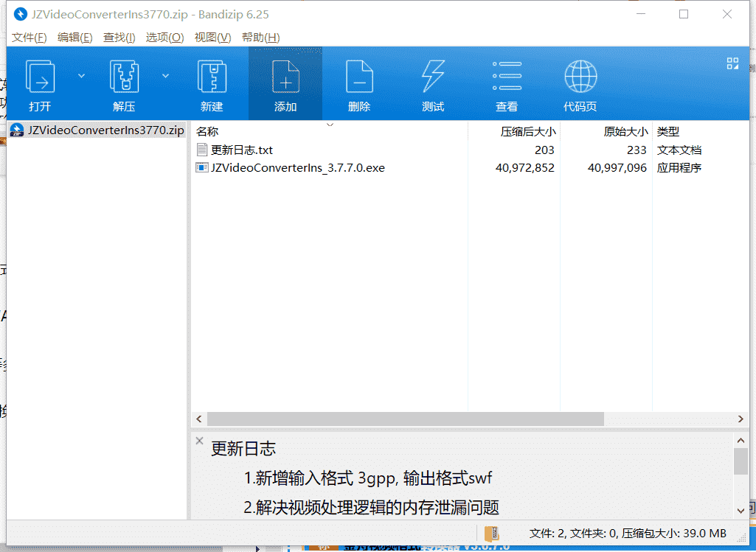Open the 帮助(H) menu
This screenshot has height=552, width=756.
point(261,38)
